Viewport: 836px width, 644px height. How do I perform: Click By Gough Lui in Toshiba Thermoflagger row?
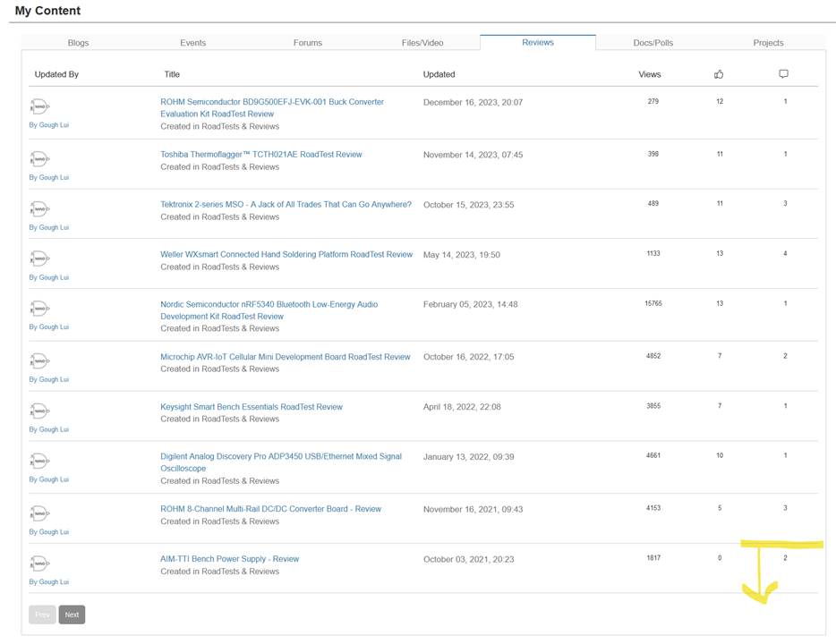(49, 177)
